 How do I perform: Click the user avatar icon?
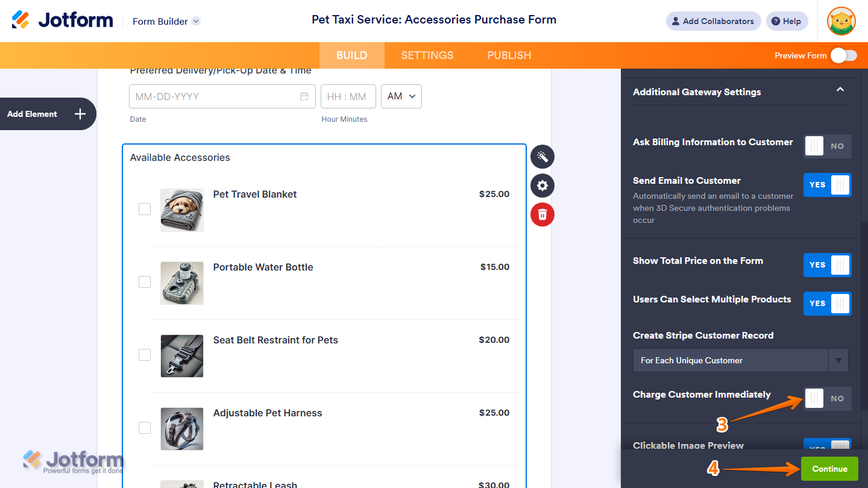[x=841, y=21]
